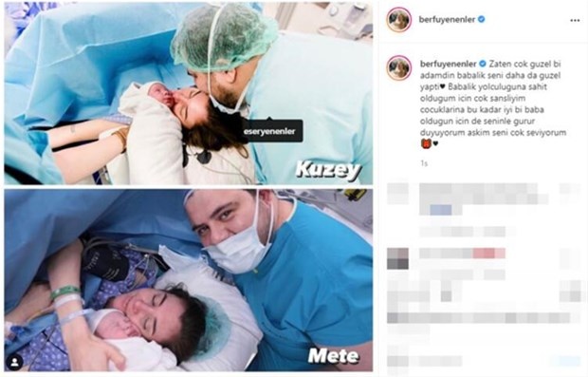Click the caption text 'Zaten cok guzel'
This screenshot has width=588, height=377.
pyautogui.click(x=520, y=64)
